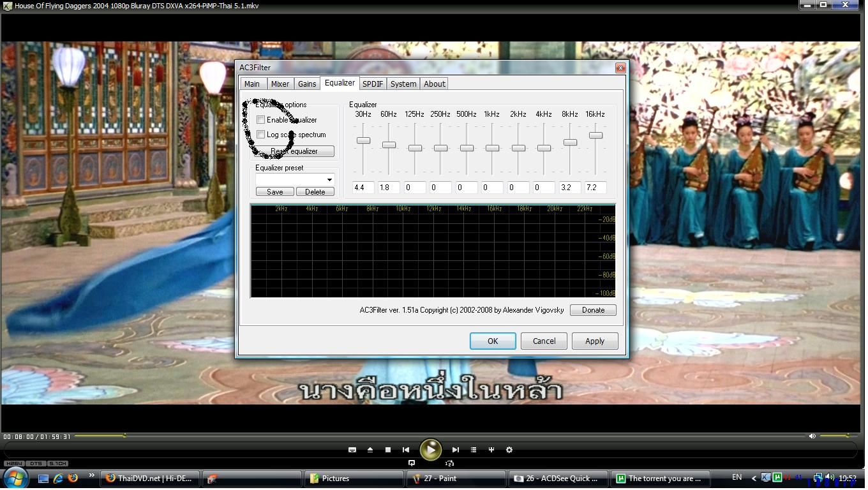Click the repeat icon below the play button

412,463
